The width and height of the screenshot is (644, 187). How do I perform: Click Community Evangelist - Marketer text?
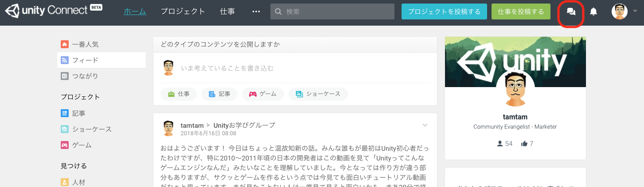pyautogui.click(x=515, y=127)
